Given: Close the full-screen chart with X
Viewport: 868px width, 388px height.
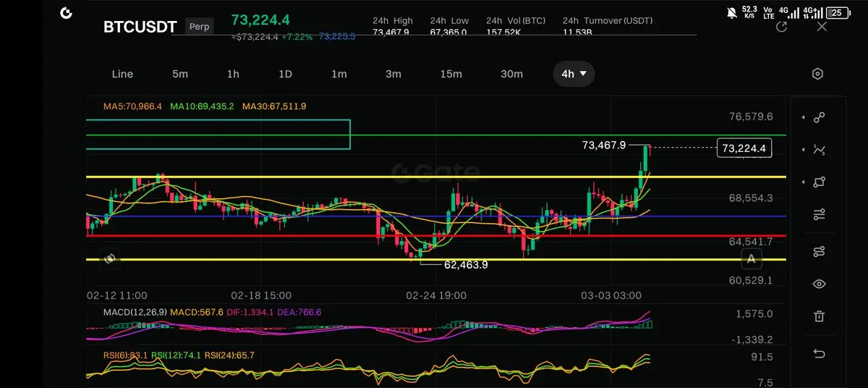Looking at the screenshot, I should pos(822,27).
